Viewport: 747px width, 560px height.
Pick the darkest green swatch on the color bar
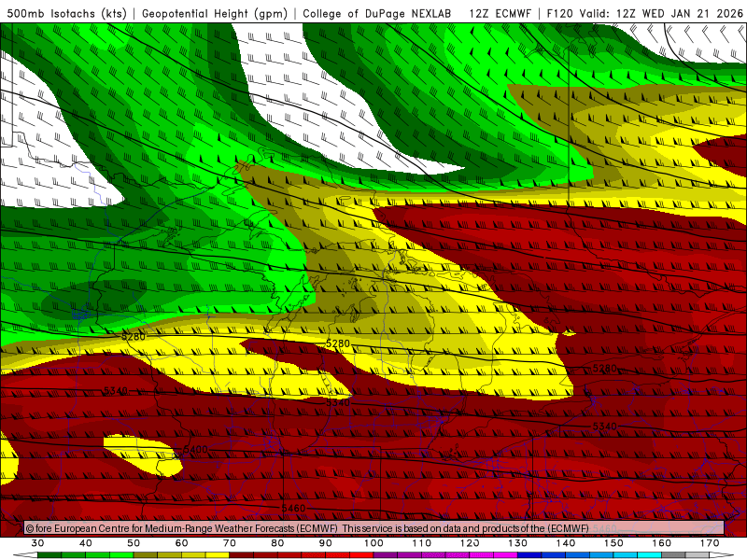pos(49,555)
